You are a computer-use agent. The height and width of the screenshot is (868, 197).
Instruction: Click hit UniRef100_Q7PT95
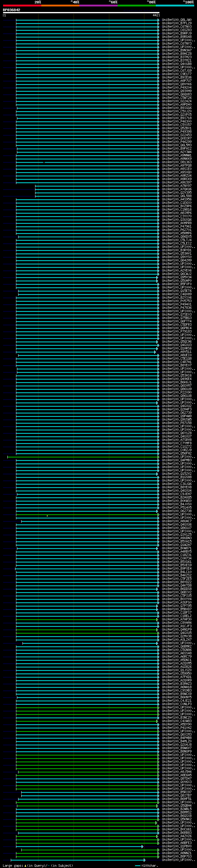[x=176, y=606]
